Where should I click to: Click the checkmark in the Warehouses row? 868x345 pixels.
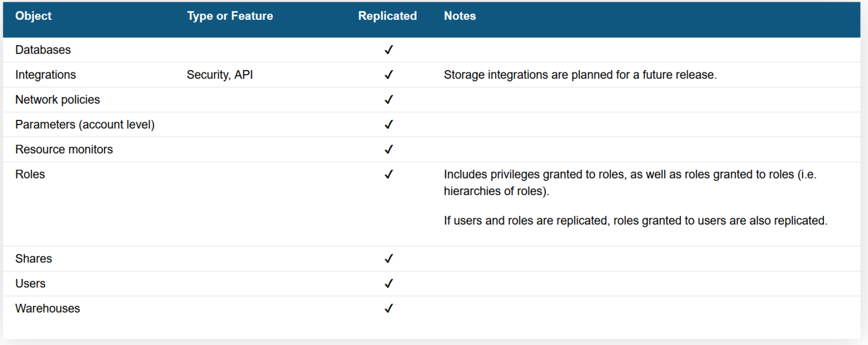[388, 308]
